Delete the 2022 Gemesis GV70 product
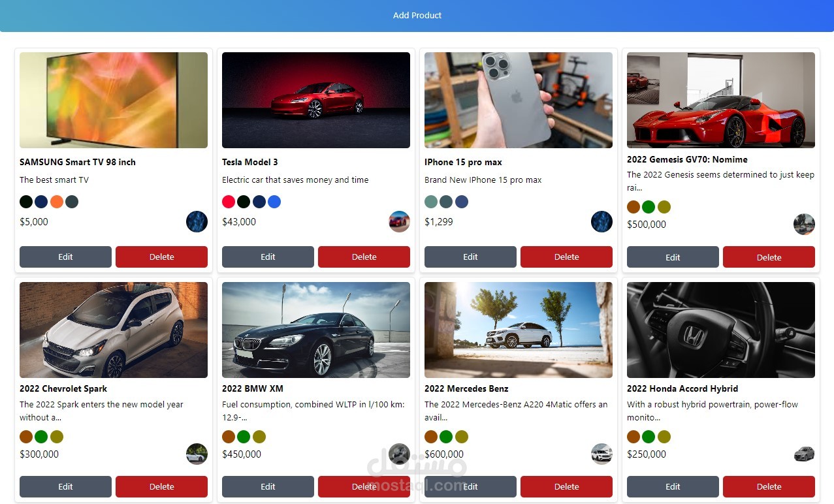Image resolution: width=834 pixels, height=504 pixels. pyautogui.click(x=769, y=257)
